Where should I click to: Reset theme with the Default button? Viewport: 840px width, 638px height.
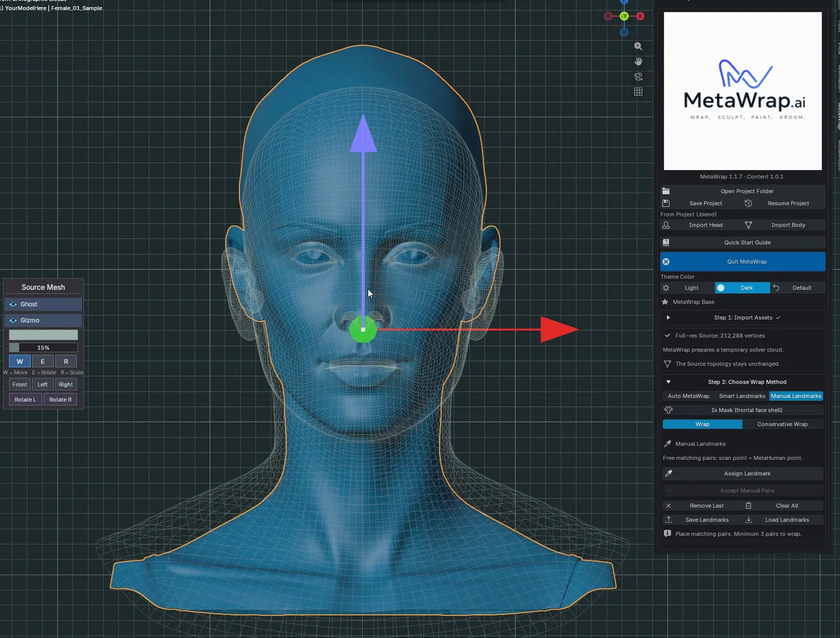coord(797,288)
